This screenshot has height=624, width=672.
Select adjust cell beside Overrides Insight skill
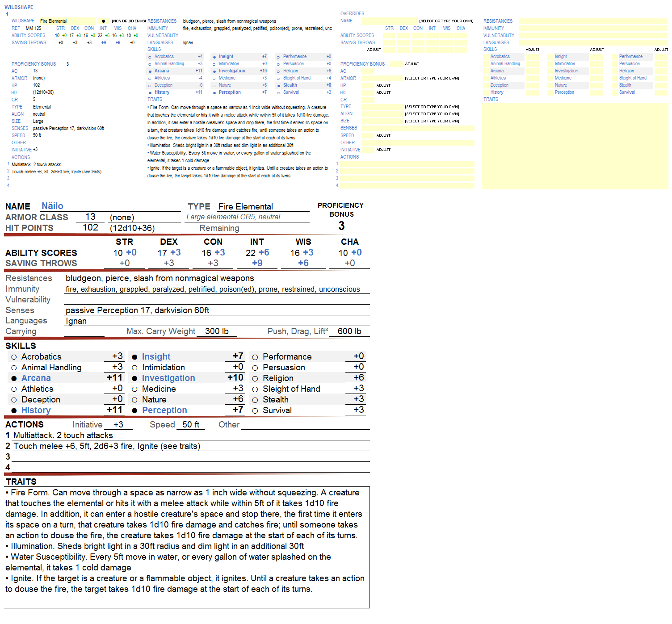pos(596,57)
